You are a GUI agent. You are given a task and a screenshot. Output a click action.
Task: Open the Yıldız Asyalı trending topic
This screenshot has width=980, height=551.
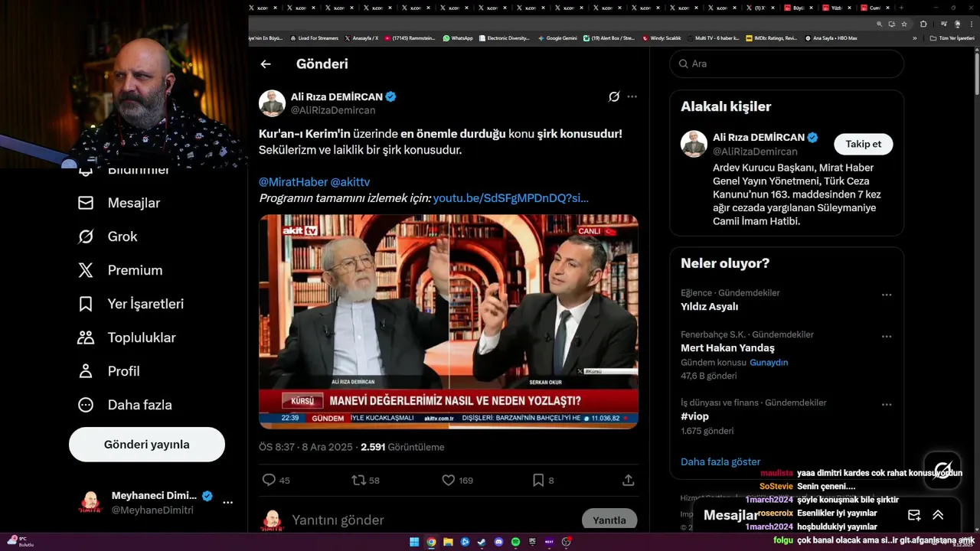coord(710,306)
